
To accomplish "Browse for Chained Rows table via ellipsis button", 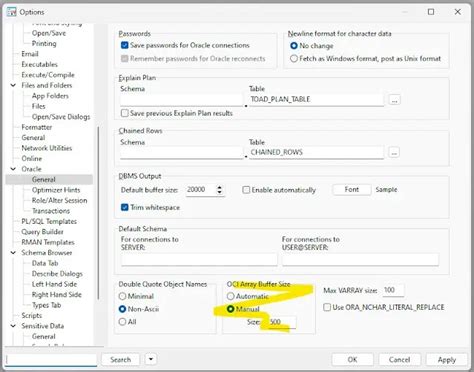I will [394, 153].
